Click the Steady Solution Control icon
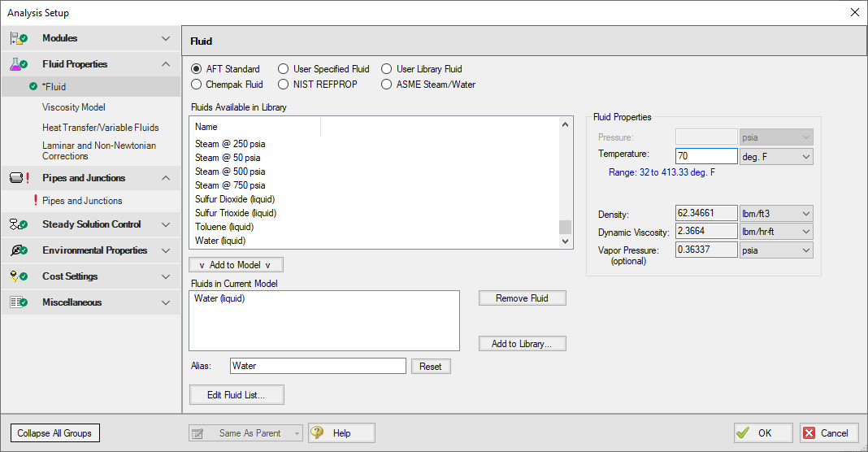Viewport: 868px width, 452px height. coord(20,224)
